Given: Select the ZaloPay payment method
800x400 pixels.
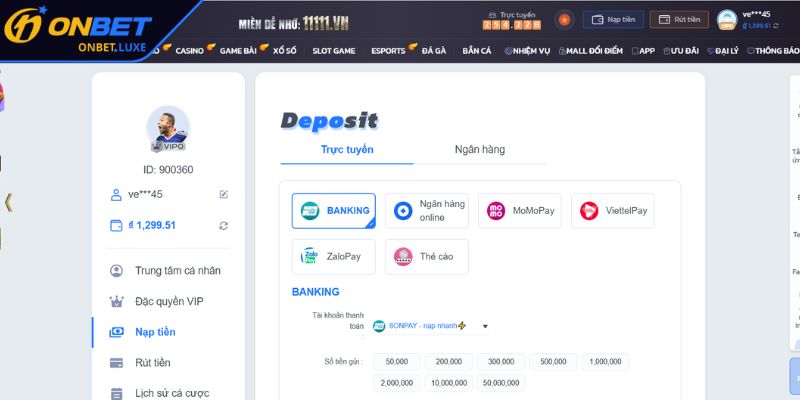Looking at the screenshot, I should pos(334,257).
